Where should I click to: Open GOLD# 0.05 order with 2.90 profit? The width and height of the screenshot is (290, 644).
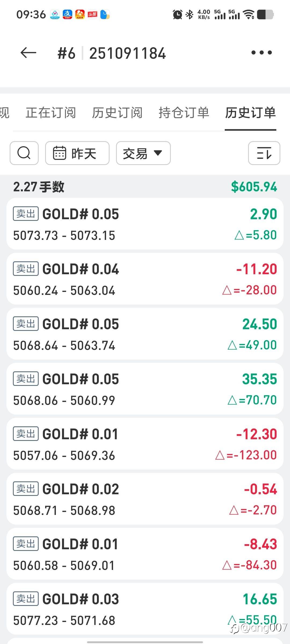click(145, 224)
